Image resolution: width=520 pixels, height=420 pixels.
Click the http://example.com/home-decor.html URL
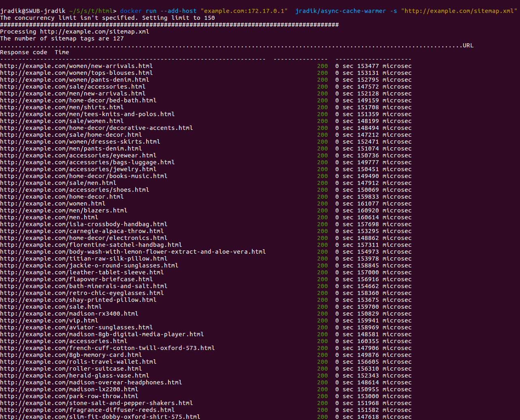coord(62,197)
